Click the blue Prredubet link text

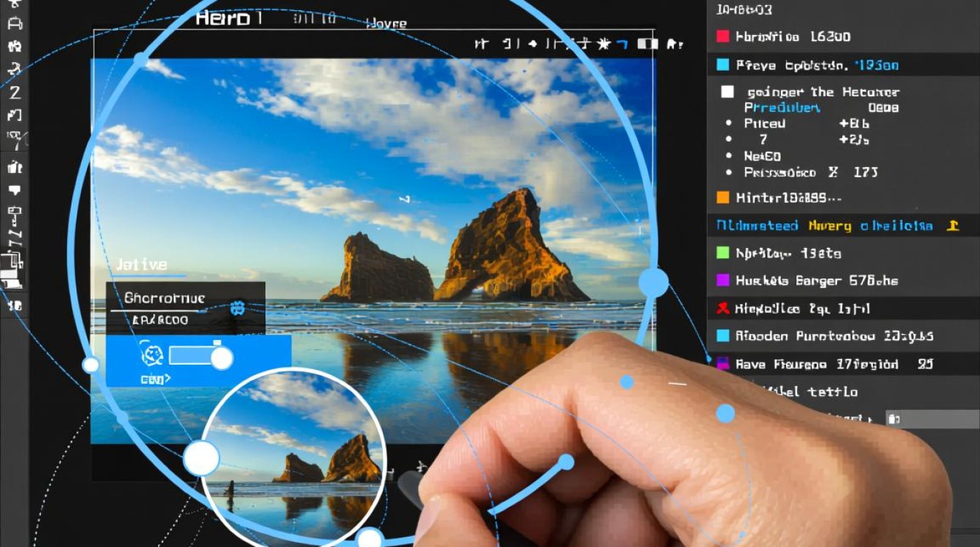(782, 108)
